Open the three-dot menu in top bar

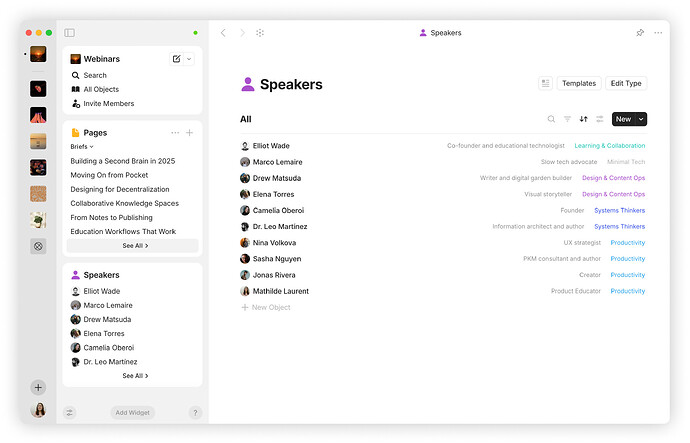(x=658, y=33)
